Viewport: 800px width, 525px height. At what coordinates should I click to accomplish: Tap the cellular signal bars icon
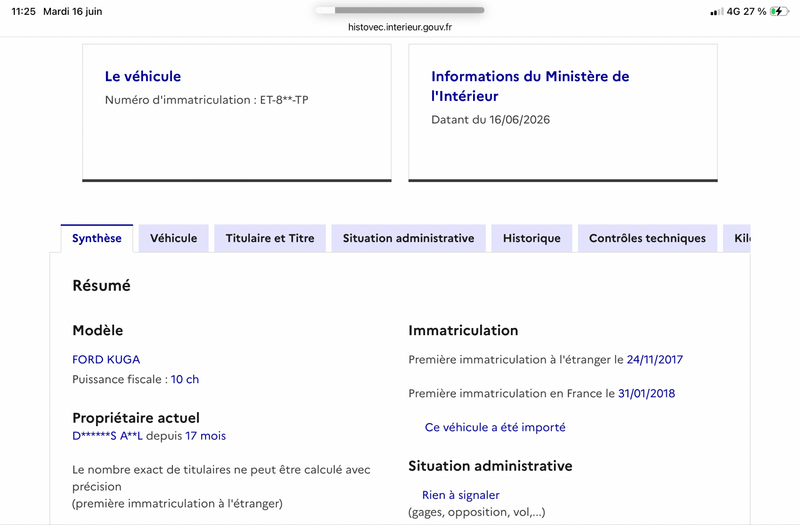pos(716,12)
